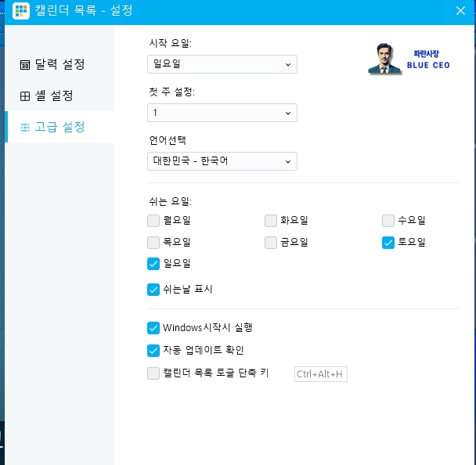476x465 pixels.
Task: Click the title text 캘린더 목록 - 설정
Action: 84,11
